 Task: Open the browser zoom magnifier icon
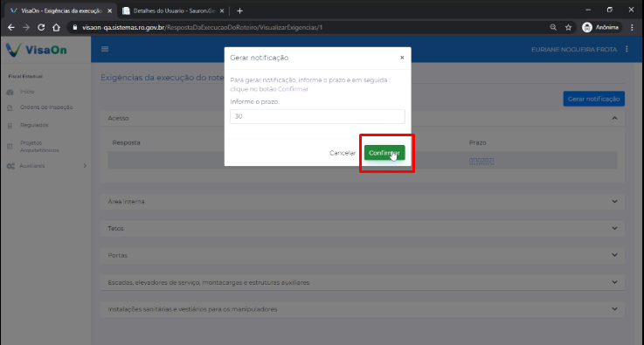point(553,28)
